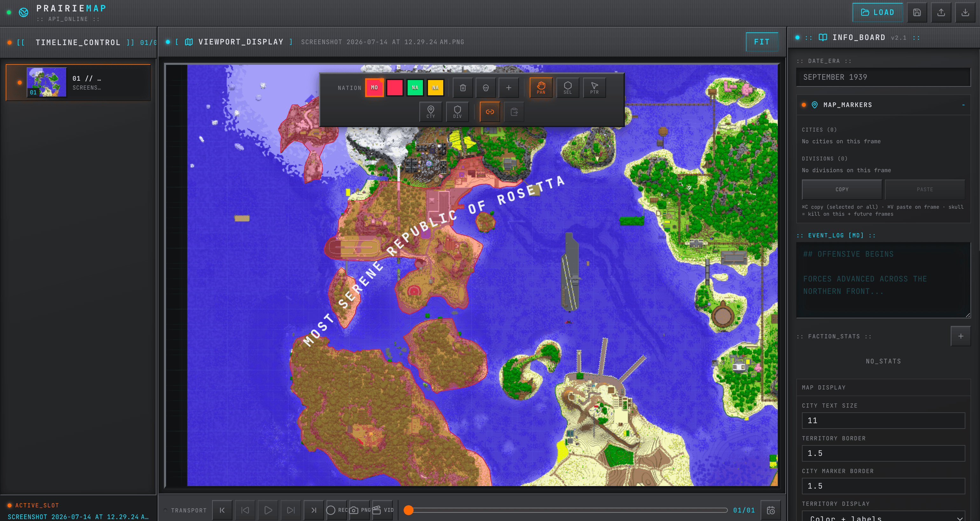980x521 pixels.
Task: Step to previous frame in transport
Action: tap(245, 510)
